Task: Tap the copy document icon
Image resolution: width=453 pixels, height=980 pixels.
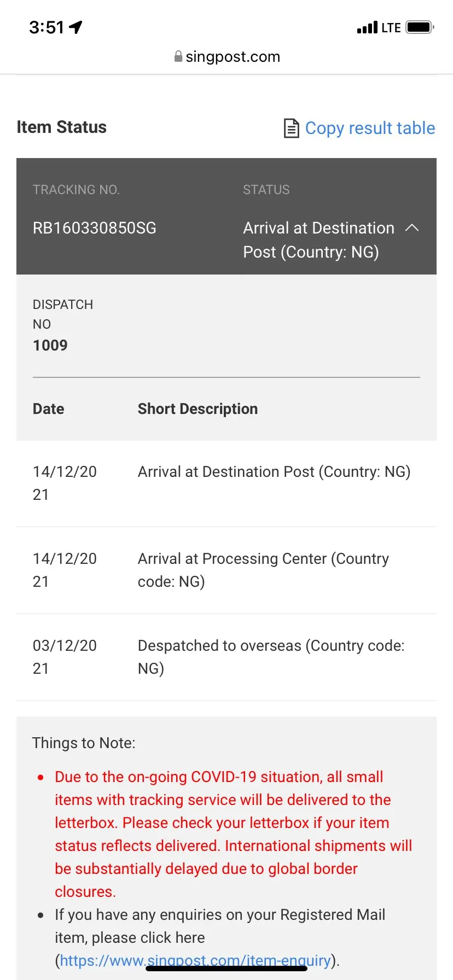Action: [291, 129]
